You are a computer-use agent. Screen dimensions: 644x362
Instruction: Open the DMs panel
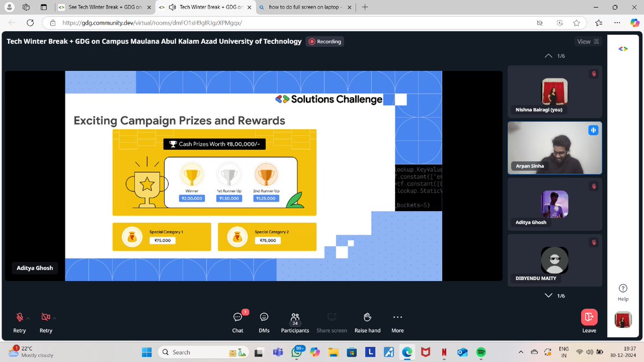pyautogui.click(x=264, y=322)
